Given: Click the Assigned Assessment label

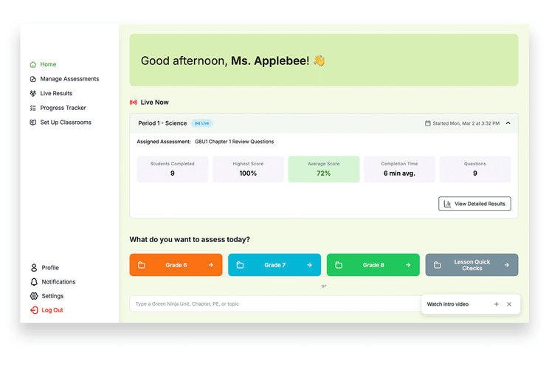Looking at the screenshot, I should 164,142.
